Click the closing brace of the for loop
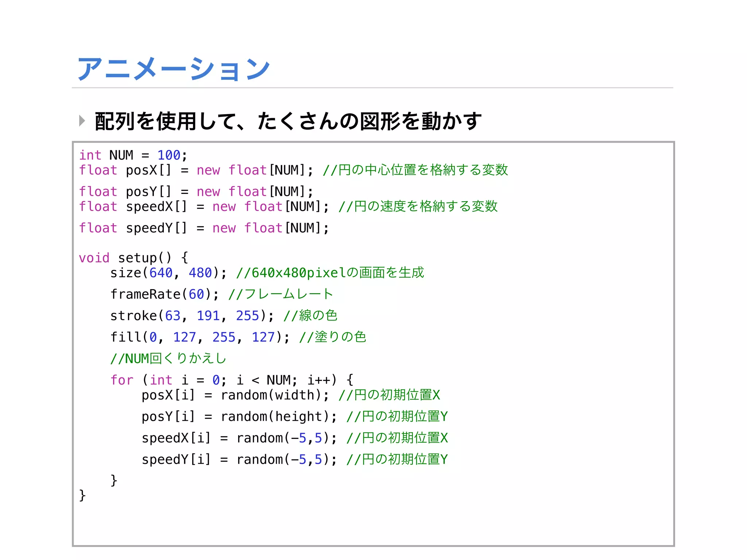747x560 pixels. [114, 481]
